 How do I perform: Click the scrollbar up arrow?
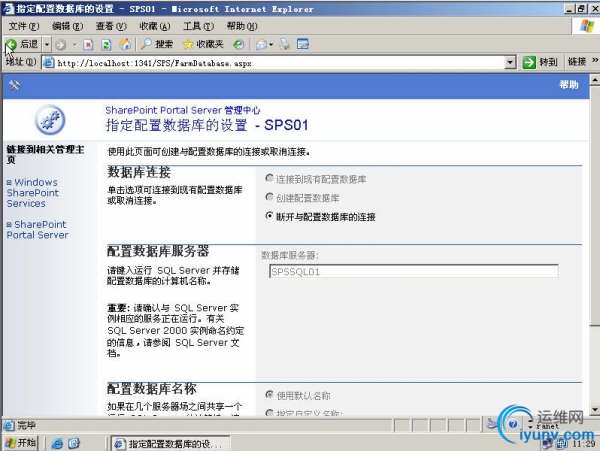pyautogui.click(x=595, y=80)
